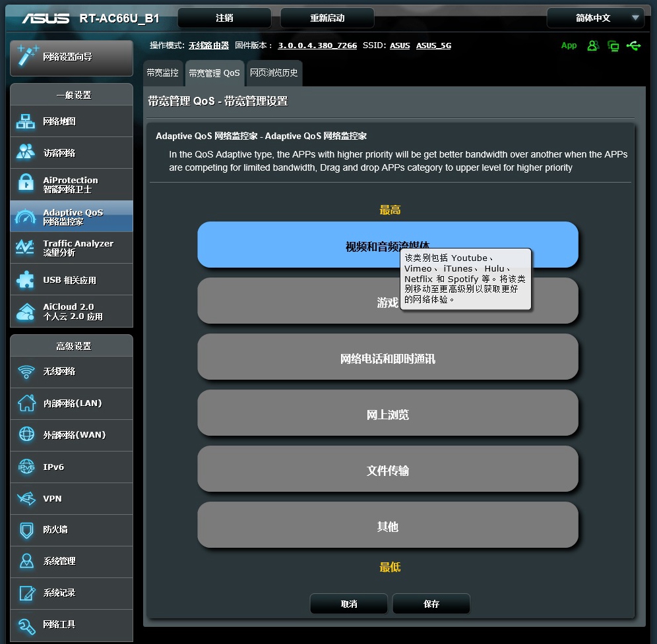Screen dimensions: 657x644
Task: Open firmware version 3.0.0.4.380_7266 link
Action: [317, 45]
